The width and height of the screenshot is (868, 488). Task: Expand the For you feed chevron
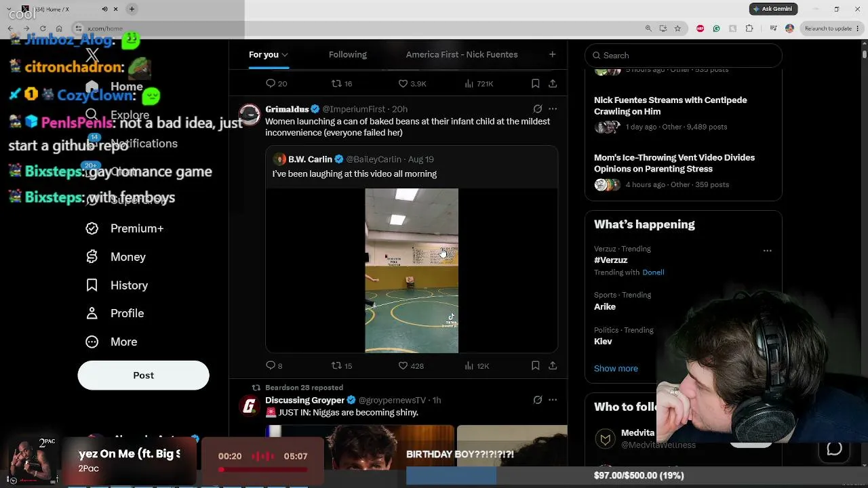285,55
